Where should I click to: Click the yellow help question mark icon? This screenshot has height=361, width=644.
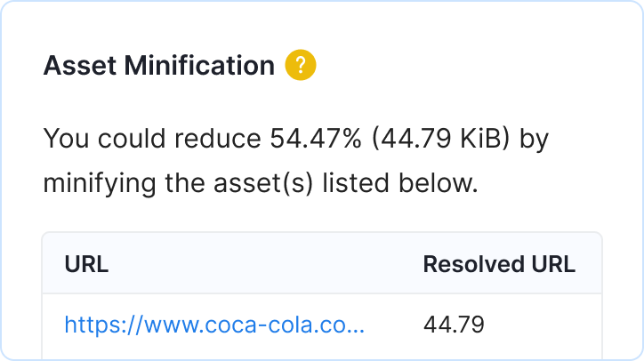(301, 65)
